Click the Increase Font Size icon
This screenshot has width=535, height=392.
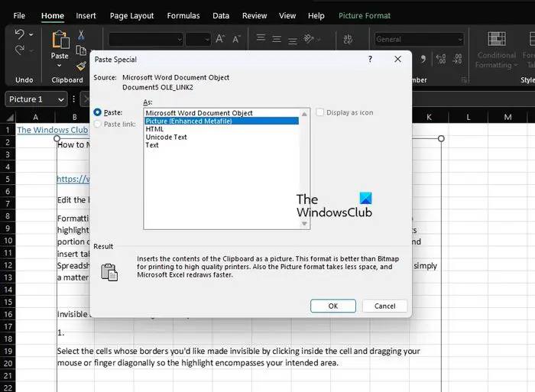[x=220, y=39]
